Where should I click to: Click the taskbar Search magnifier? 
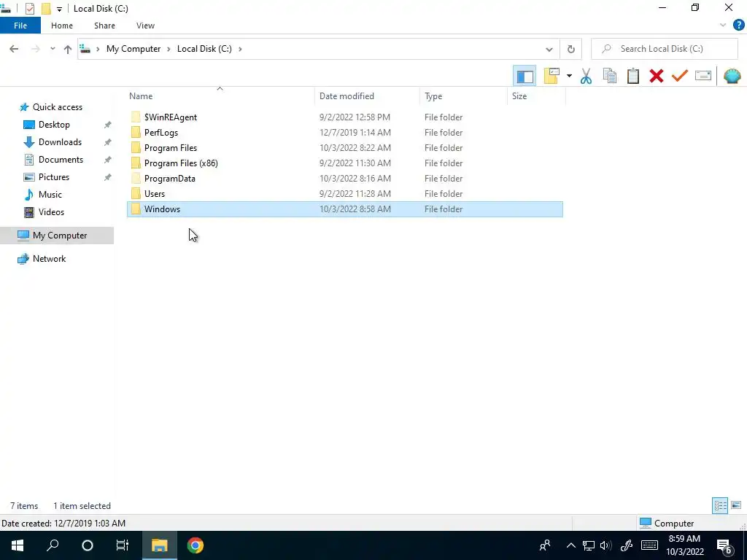pos(53,545)
